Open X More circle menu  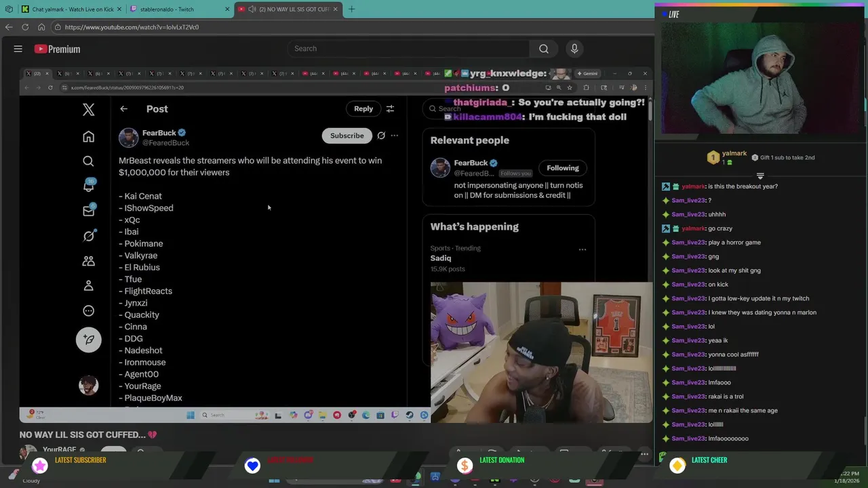pyautogui.click(x=88, y=311)
